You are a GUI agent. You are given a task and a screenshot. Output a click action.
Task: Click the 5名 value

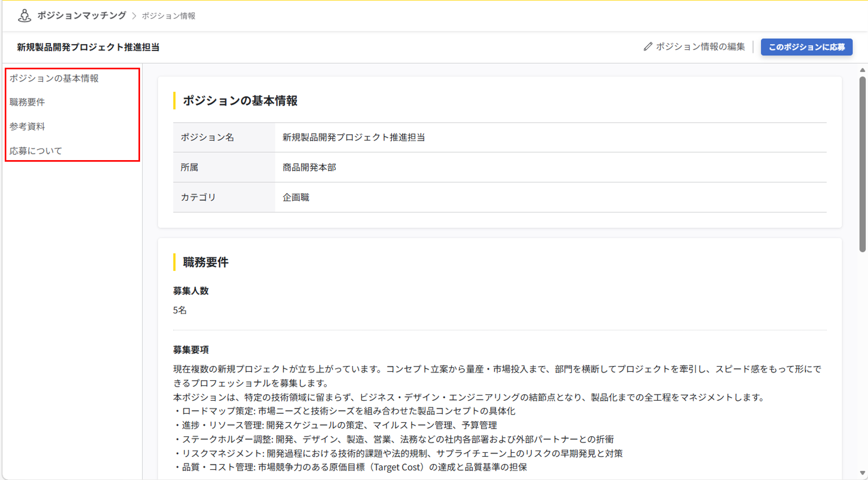tap(180, 310)
